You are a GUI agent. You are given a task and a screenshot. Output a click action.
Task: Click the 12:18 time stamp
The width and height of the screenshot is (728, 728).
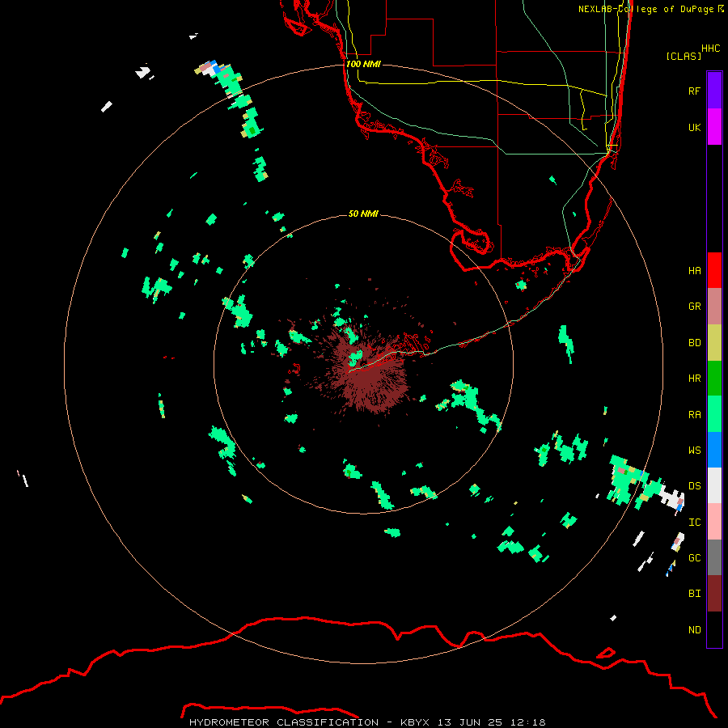528,722
